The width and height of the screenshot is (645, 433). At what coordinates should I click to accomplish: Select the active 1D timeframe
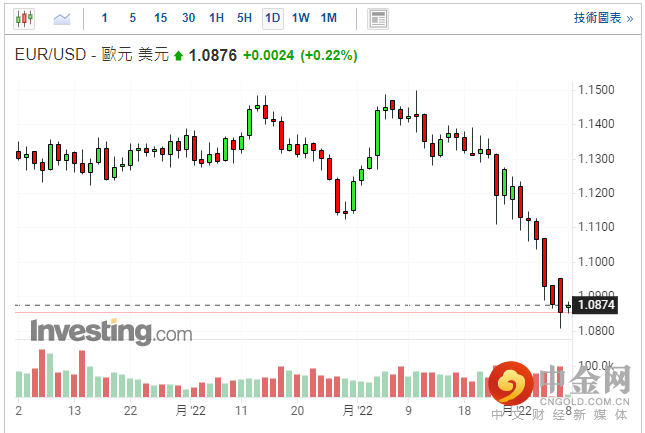[272, 18]
